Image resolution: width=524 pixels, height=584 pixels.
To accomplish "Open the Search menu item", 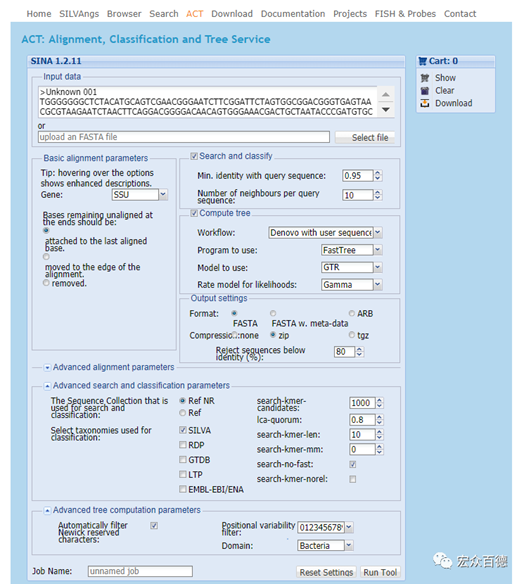I will [164, 14].
